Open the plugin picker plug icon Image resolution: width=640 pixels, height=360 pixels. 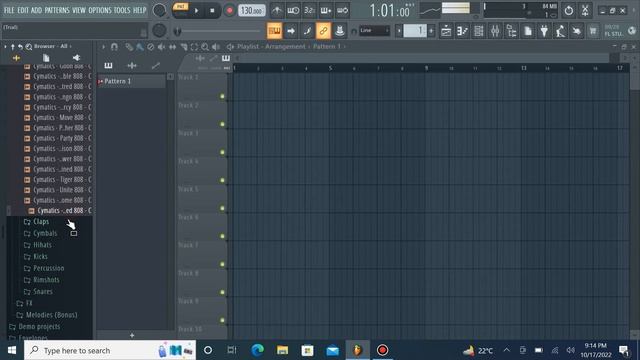(x=544, y=31)
